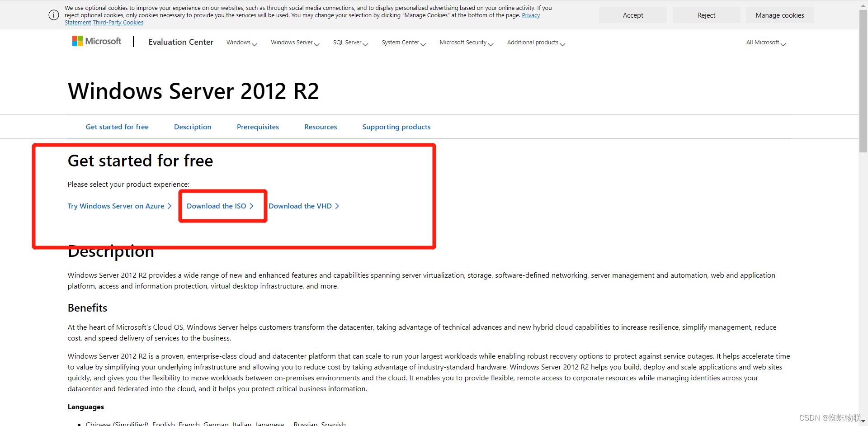Expand the System Center menu
This screenshot has height=426, width=868.
(x=404, y=43)
